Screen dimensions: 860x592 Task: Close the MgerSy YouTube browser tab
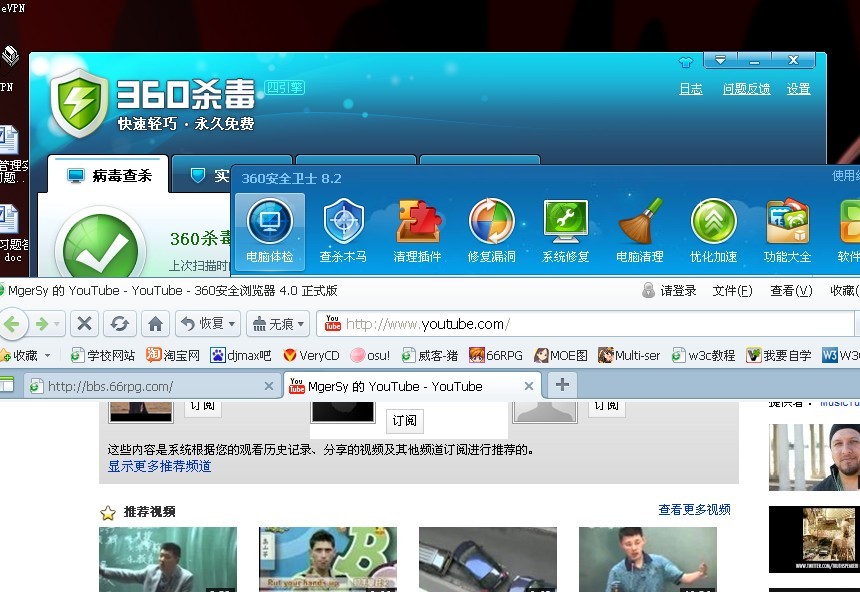click(x=529, y=386)
